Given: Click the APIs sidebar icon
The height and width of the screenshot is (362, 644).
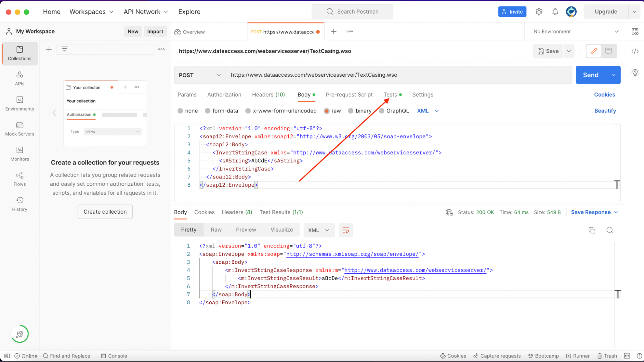Looking at the screenshot, I should [x=19, y=78].
